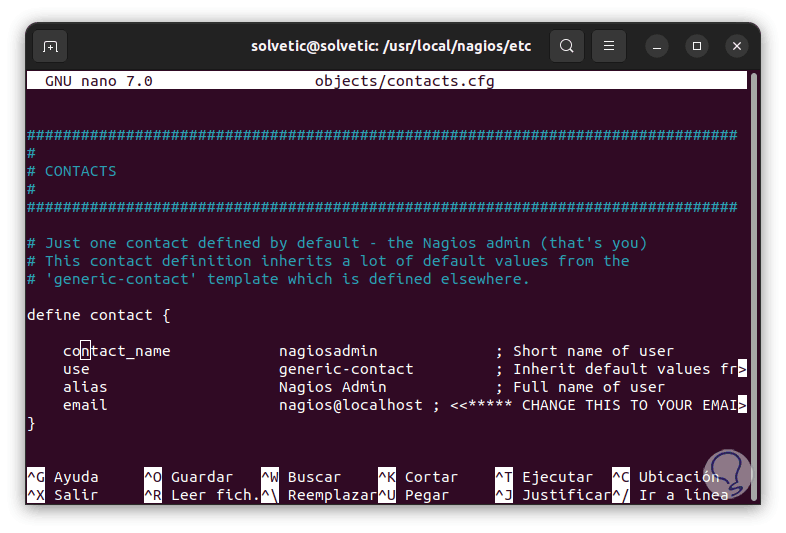Click the 'Nagios Admin' alias value
This screenshot has width=786, height=533.
[x=333, y=387]
